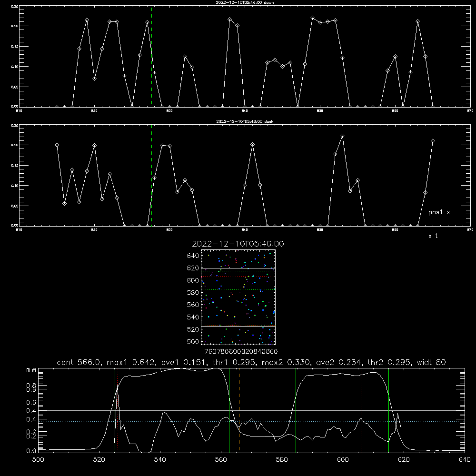Click the 'max2 0.330' value in bottom title
Viewport: 476px width, 476px height.
[x=286, y=362]
